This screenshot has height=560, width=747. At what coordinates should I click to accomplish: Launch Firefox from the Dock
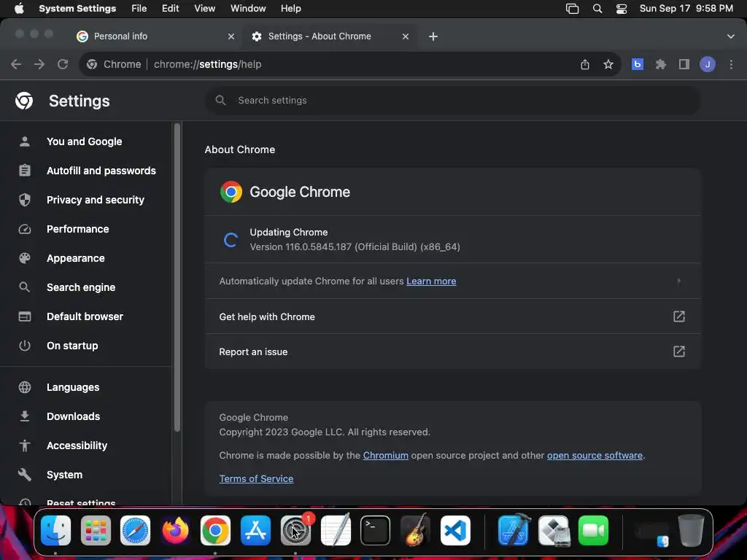175,531
